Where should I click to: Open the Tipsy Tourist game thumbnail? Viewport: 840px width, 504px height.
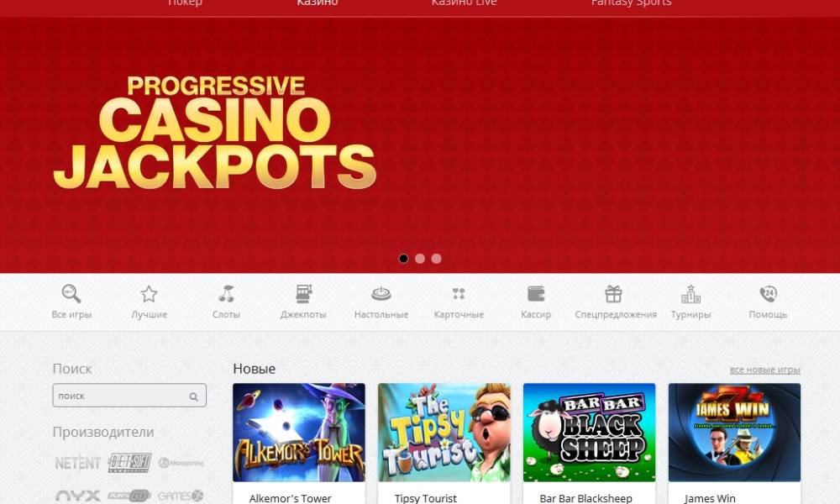(444, 433)
